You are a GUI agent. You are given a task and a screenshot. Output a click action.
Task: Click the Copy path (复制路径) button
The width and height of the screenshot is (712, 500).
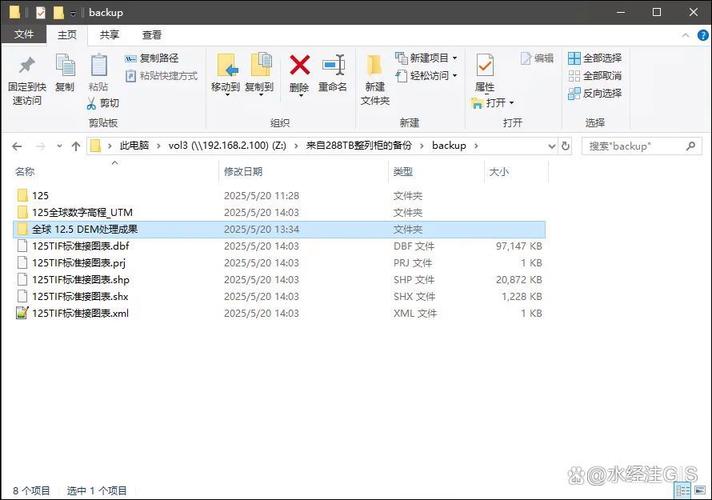pyautogui.click(x=152, y=58)
